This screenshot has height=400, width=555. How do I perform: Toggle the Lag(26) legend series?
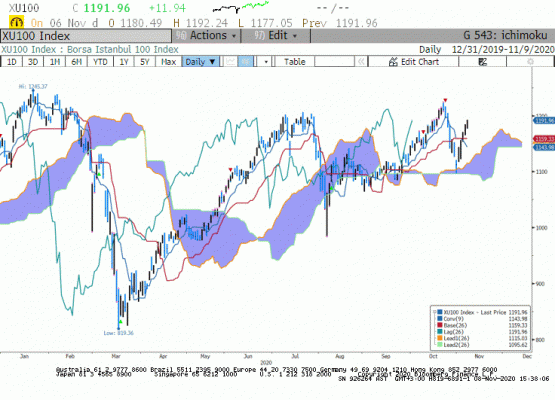tap(454, 332)
